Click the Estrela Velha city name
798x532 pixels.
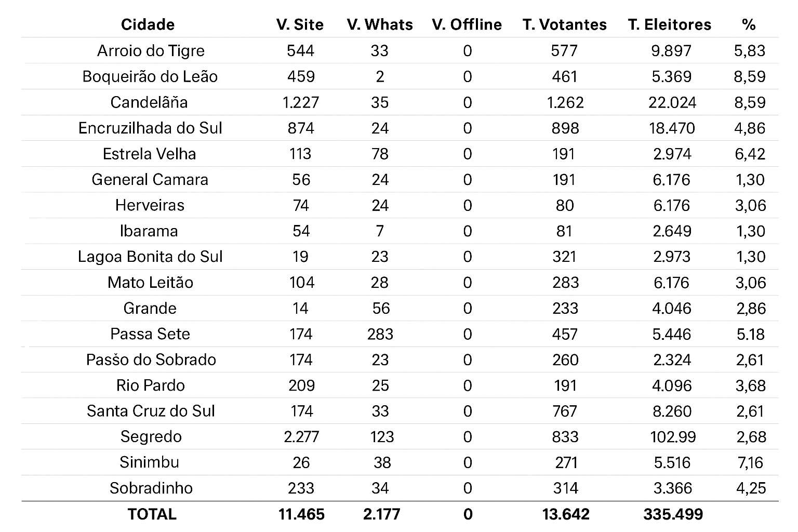coord(149,154)
